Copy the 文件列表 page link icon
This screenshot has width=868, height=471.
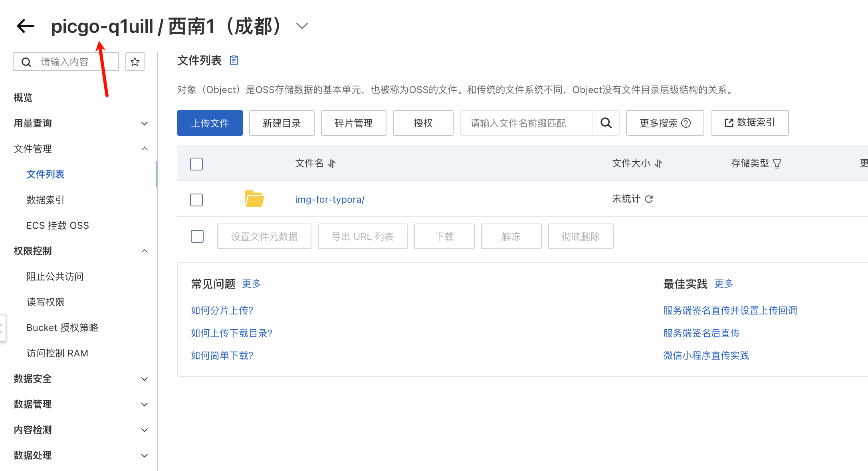(234, 60)
